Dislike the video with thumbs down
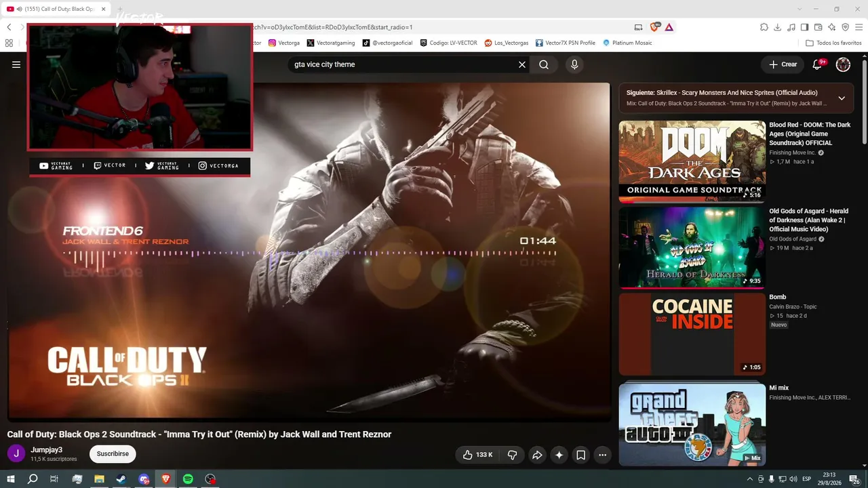The height and width of the screenshot is (488, 868). [513, 455]
